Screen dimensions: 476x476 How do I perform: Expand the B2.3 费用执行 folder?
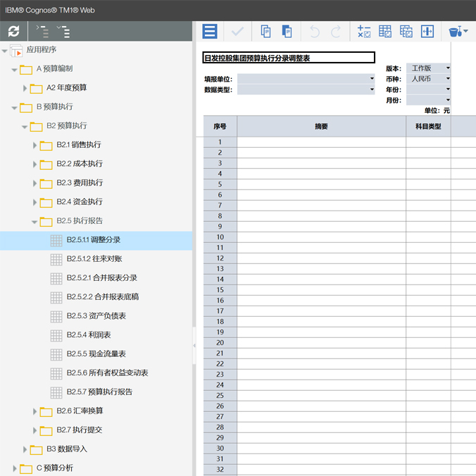(35, 183)
